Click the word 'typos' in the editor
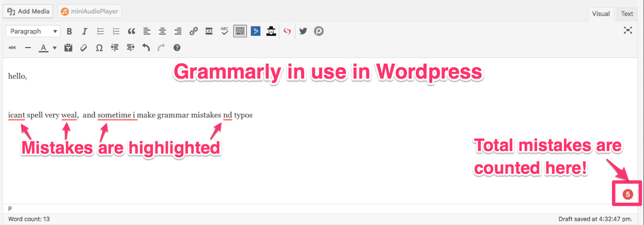Screen dimensions: 644x225 243,115
